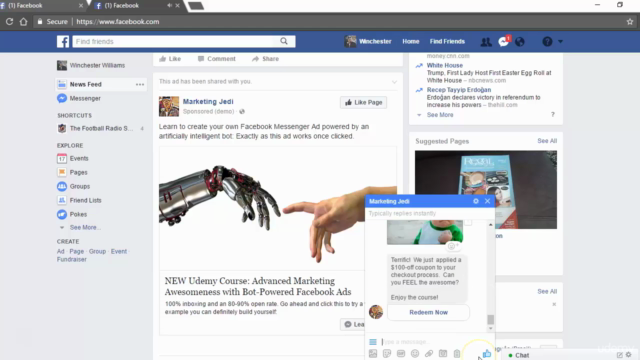Open Find Friends in navbar
The width and height of the screenshot is (640, 360).
[x=447, y=41]
